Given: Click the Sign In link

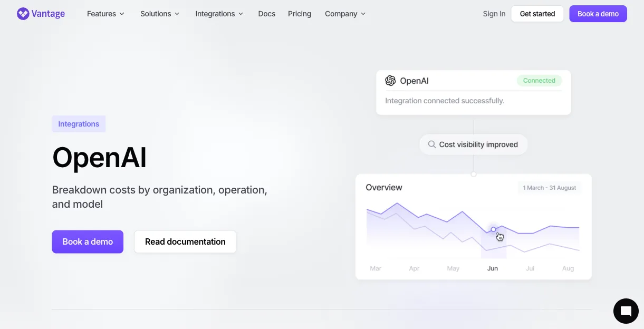Looking at the screenshot, I should pyautogui.click(x=494, y=14).
